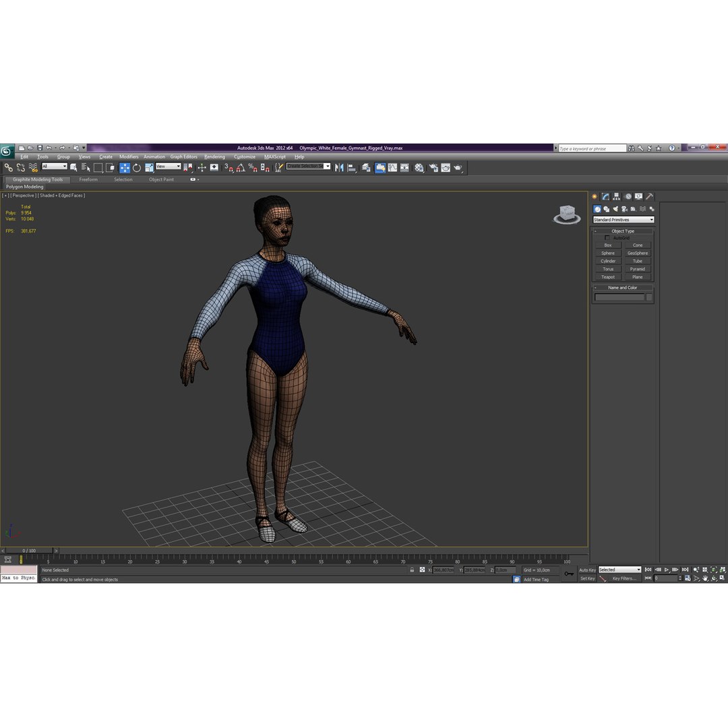Collapse the Object Type rollout

point(623,231)
